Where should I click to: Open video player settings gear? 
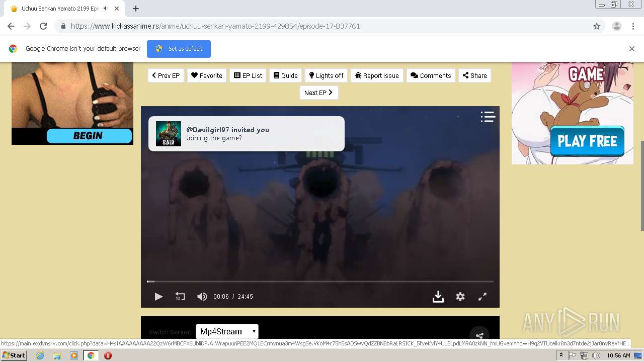[x=460, y=297]
